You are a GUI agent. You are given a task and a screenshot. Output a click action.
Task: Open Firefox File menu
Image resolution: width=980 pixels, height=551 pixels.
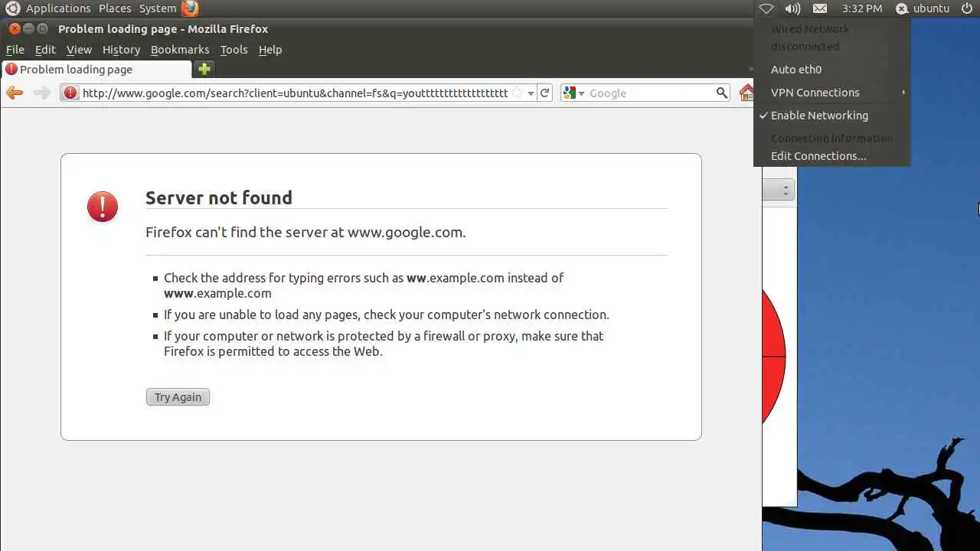15,50
